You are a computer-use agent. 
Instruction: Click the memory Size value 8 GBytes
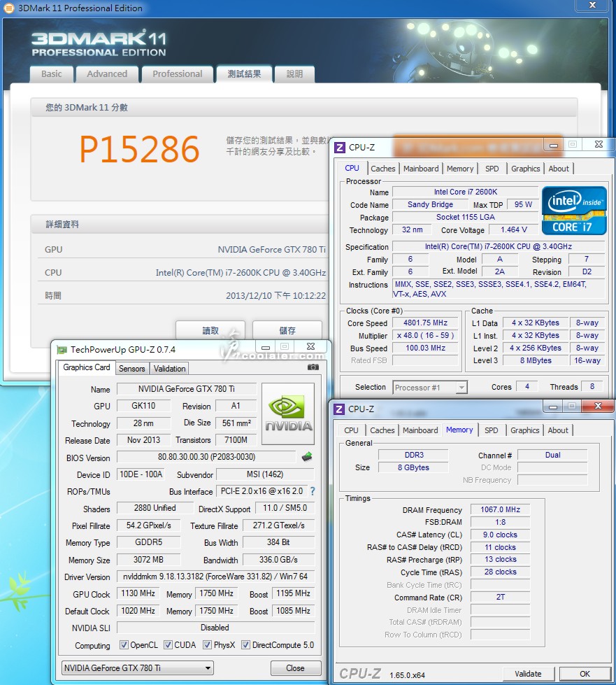click(x=413, y=467)
